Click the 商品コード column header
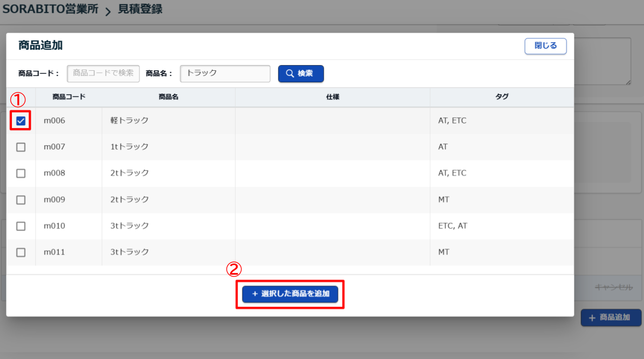644x359 pixels. (69, 97)
